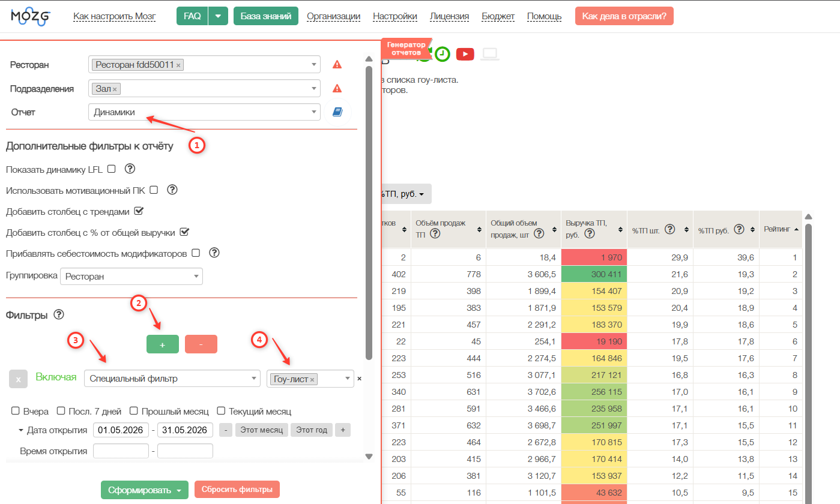Click the help icon next to Фильтры
The image size is (840, 504).
click(x=59, y=314)
